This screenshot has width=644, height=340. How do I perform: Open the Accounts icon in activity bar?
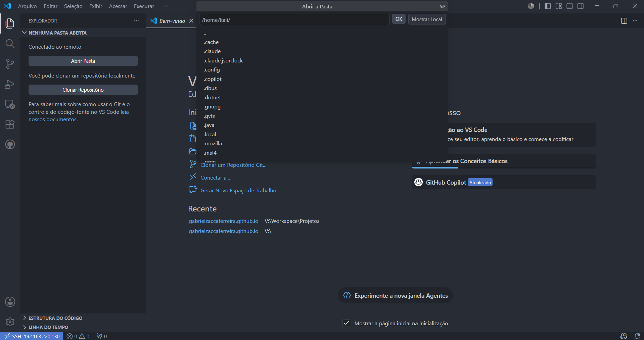pos(10,302)
